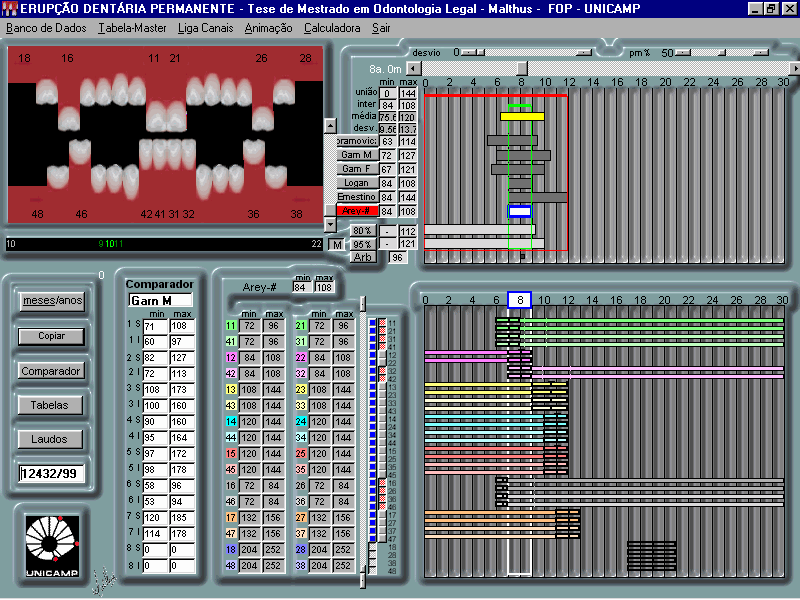Click the age scrollbar left arrow
800x600 pixels.
[x=415, y=68]
